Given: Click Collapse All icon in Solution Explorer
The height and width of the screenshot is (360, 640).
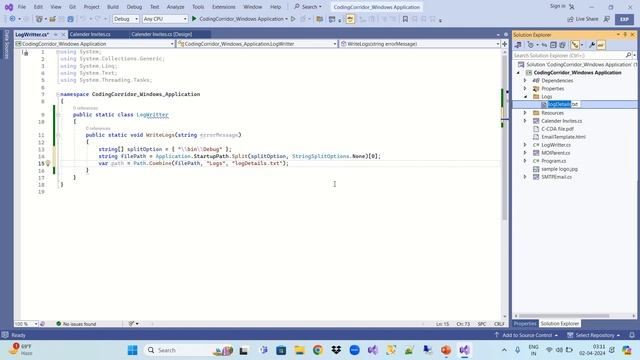Looking at the screenshot, I should click(553, 45).
